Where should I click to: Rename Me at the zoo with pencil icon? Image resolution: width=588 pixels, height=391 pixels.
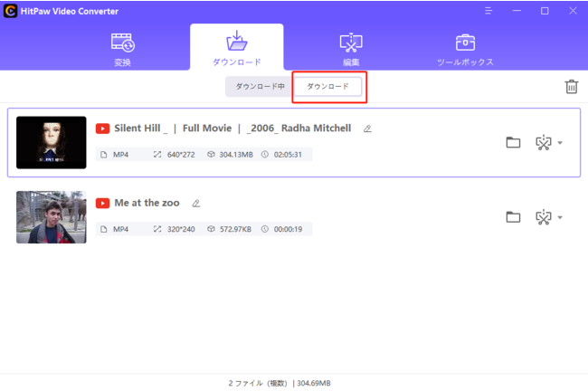(195, 204)
